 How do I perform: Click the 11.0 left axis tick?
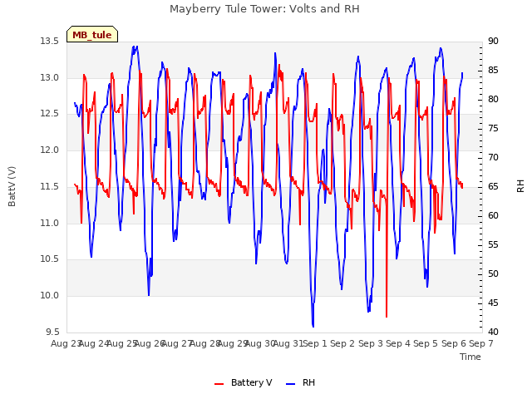coord(49,223)
